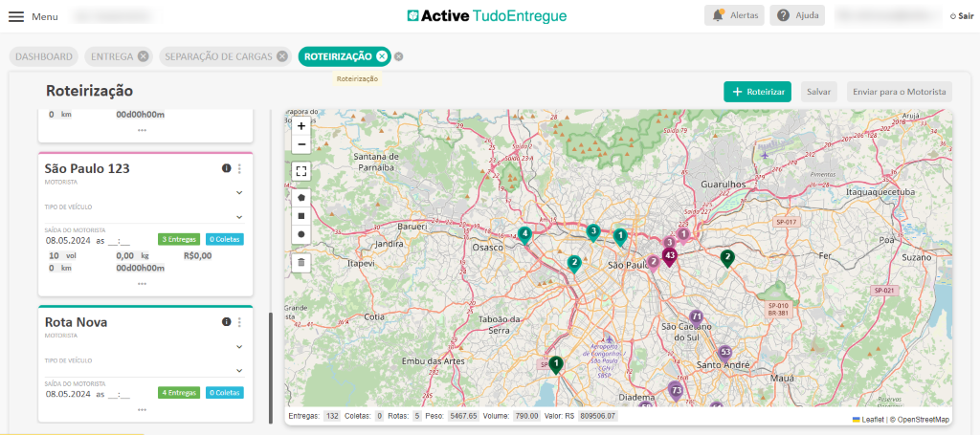Open the Ajuda help button
This screenshot has height=435, width=980.
[797, 15]
